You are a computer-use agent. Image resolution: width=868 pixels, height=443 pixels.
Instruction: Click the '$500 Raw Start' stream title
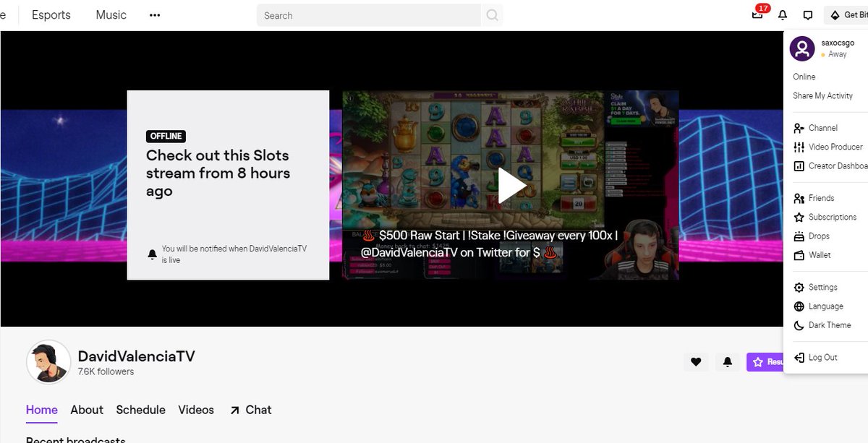490,244
